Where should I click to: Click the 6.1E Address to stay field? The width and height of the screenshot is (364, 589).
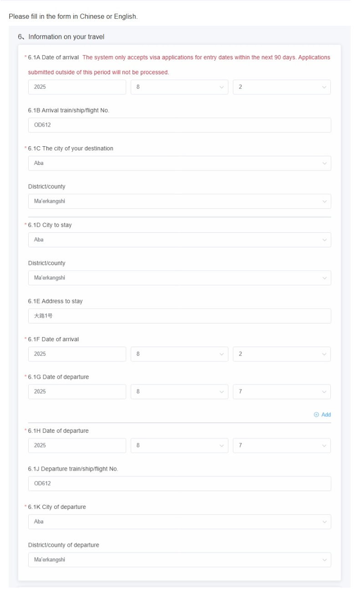click(x=179, y=316)
